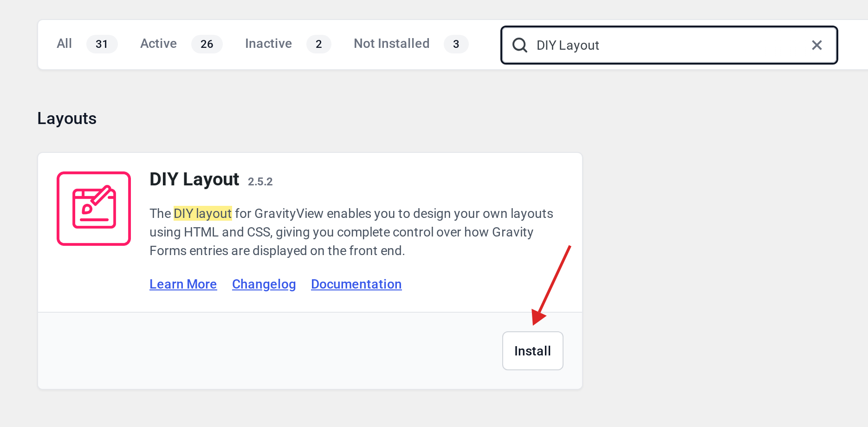Click the DIY Layout title
868x427 pixels.
coord(194,179)
